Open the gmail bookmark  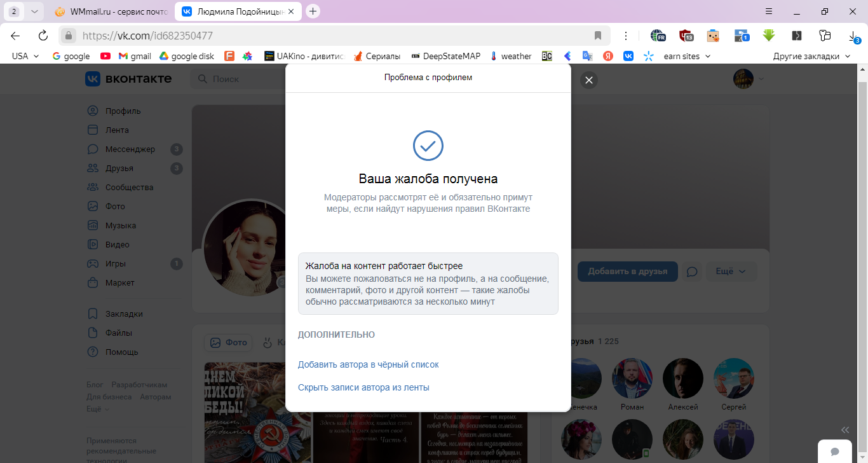(135, 56)
